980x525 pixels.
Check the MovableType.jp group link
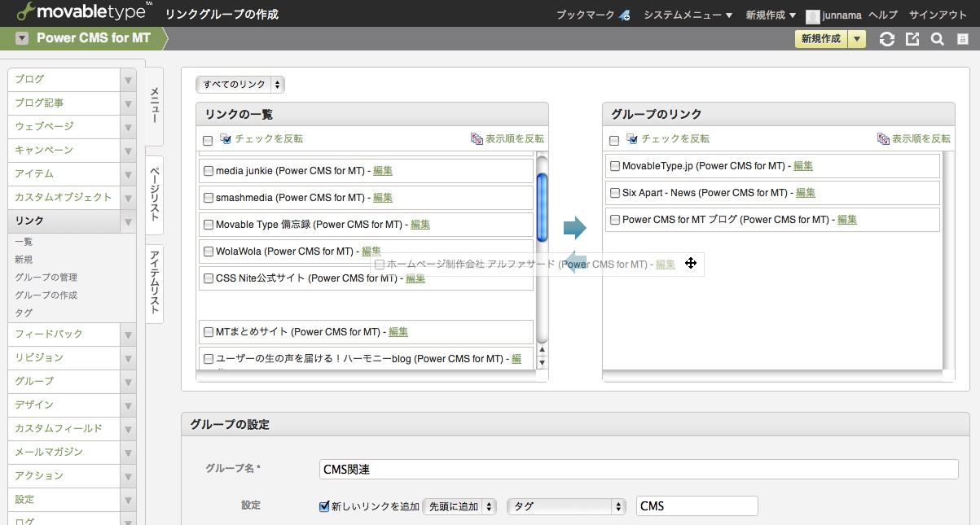point(615,166)
